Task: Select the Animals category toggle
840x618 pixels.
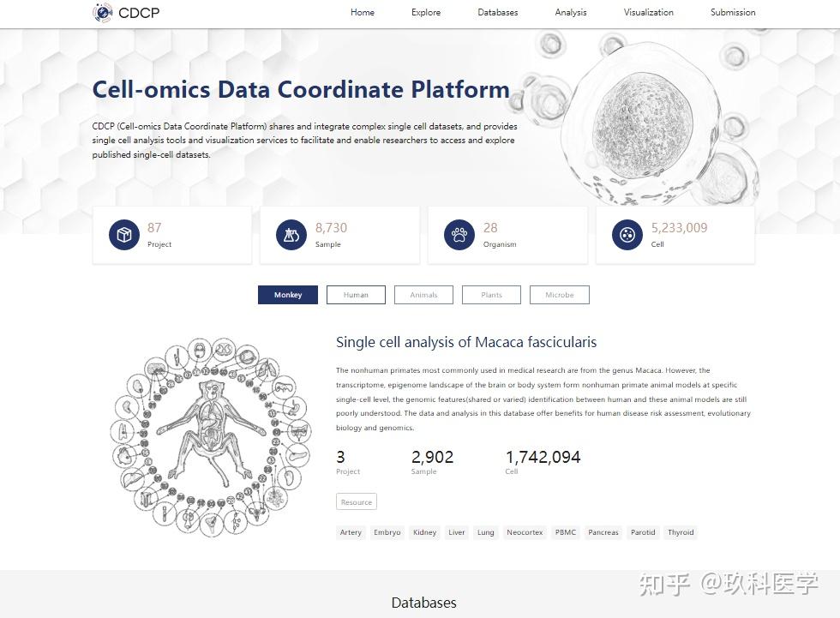Action: pos(423,294)
